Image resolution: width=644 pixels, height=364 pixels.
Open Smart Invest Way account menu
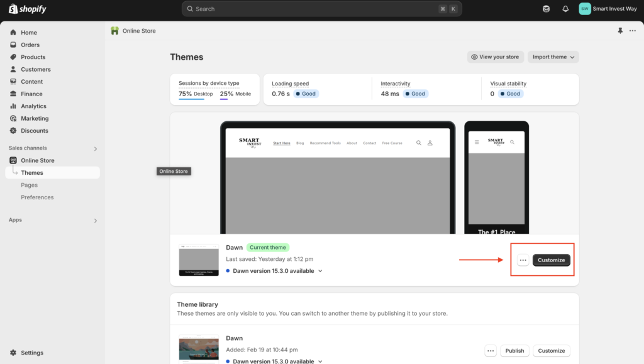click(608, 9)
